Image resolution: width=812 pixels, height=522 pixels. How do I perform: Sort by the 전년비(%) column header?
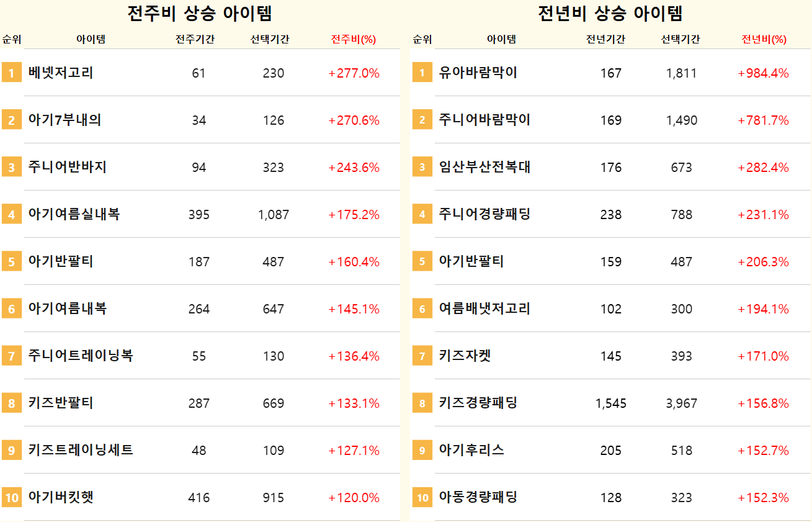[x=764, y=39]
